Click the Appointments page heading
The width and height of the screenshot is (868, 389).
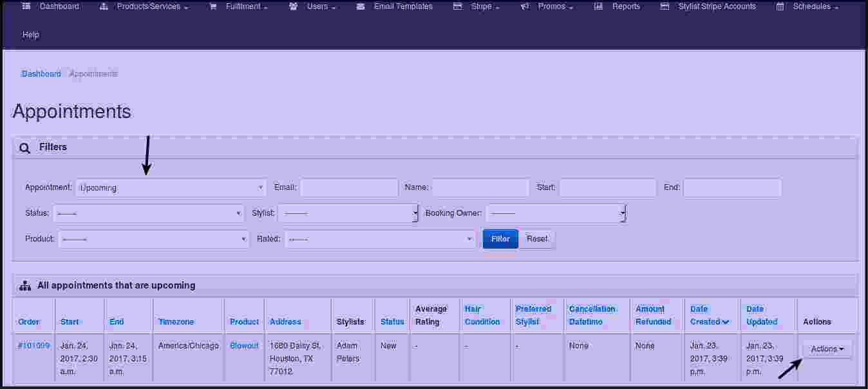pos(71,111)
